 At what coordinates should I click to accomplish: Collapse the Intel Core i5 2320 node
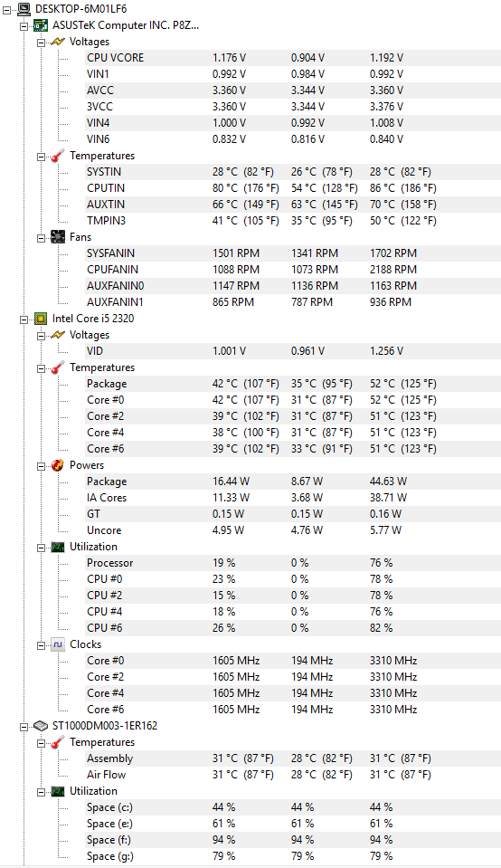pos(24,319)
